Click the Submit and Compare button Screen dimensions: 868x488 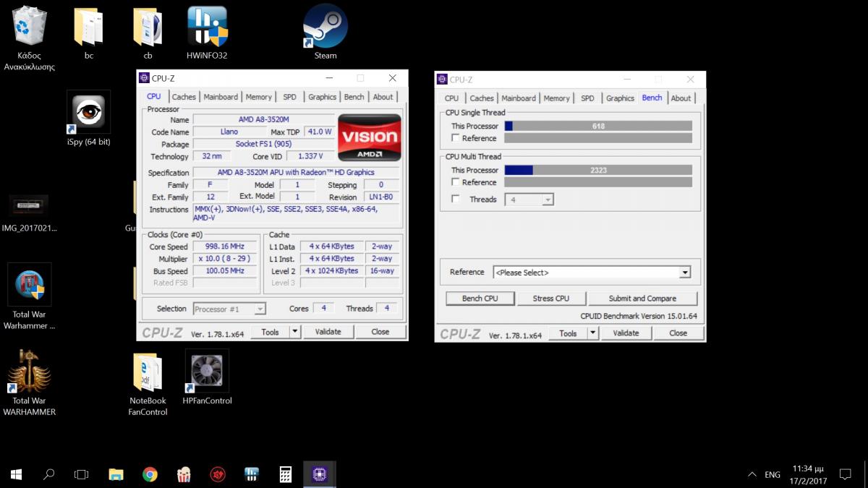click(x=642, y=299)
